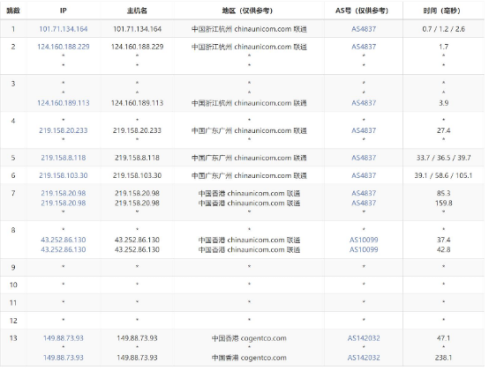Image resolution: width=489 pixels, height=370 pixels.
Task: Select the 中国香港 chinaunicom.com region beside 85.3 ms
Action: coord(249,193)
